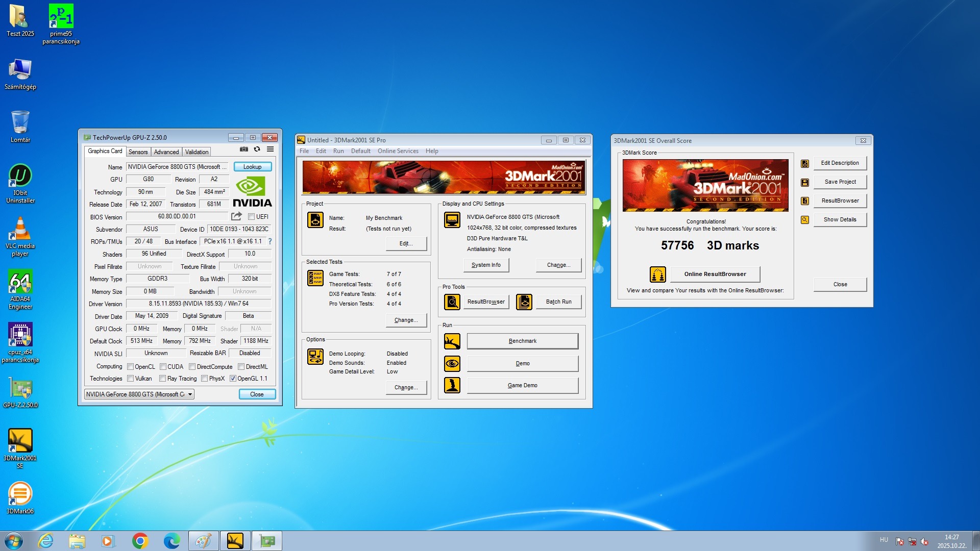The image size is (980, 551).
Task: Open Chrome from the taskbar
Action: tap(140, 541)
